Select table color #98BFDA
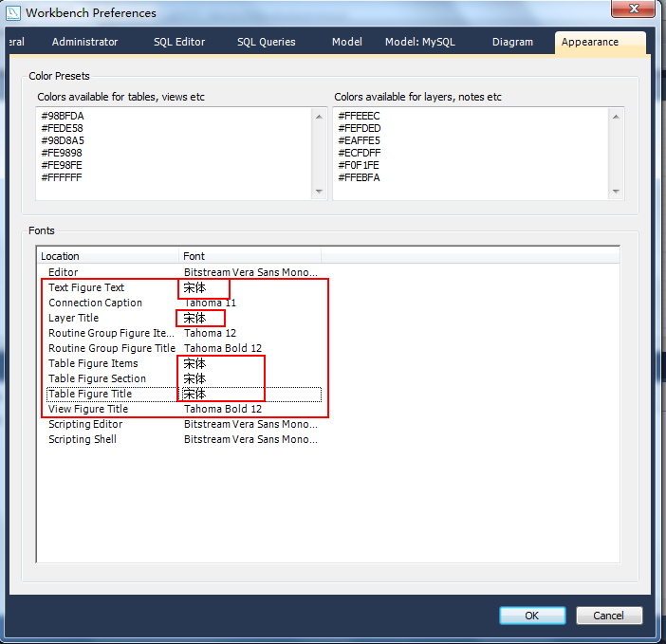The height and width of the screenshot is (644, 666). [x=63, y=116]
